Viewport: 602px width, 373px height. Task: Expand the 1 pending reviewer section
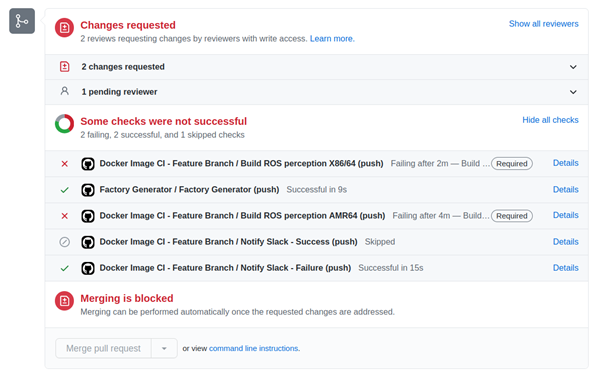coord(573,92)
